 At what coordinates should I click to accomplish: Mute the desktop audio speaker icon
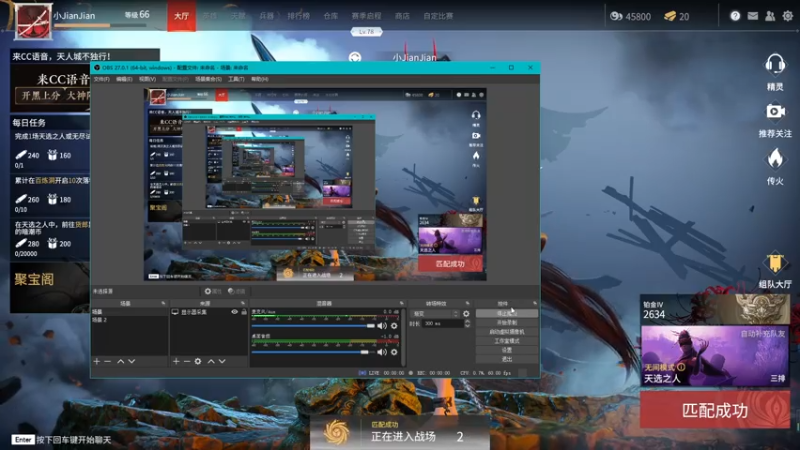pos(382,352)
